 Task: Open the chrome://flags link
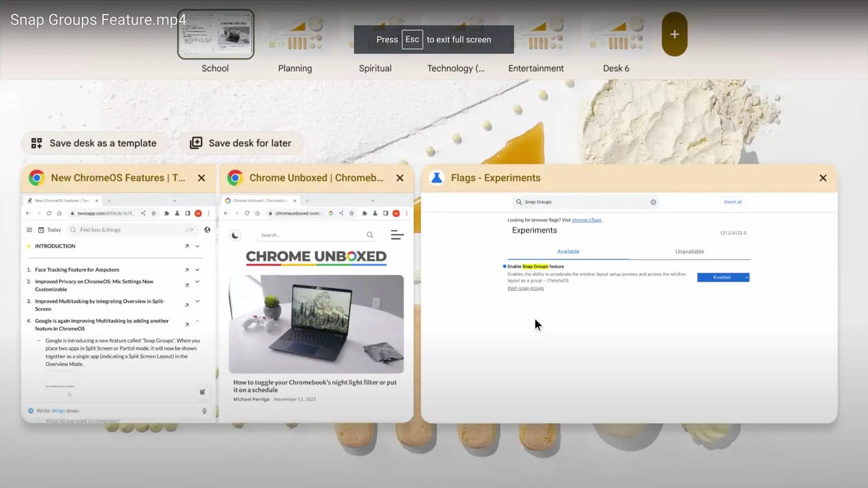(x=587, y=220)
